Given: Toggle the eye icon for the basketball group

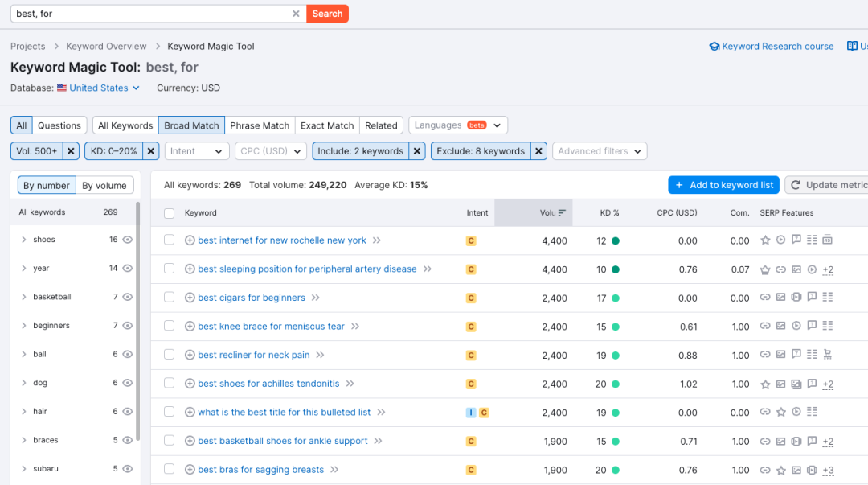Looking at the screenshot, I should coord(127,297).
